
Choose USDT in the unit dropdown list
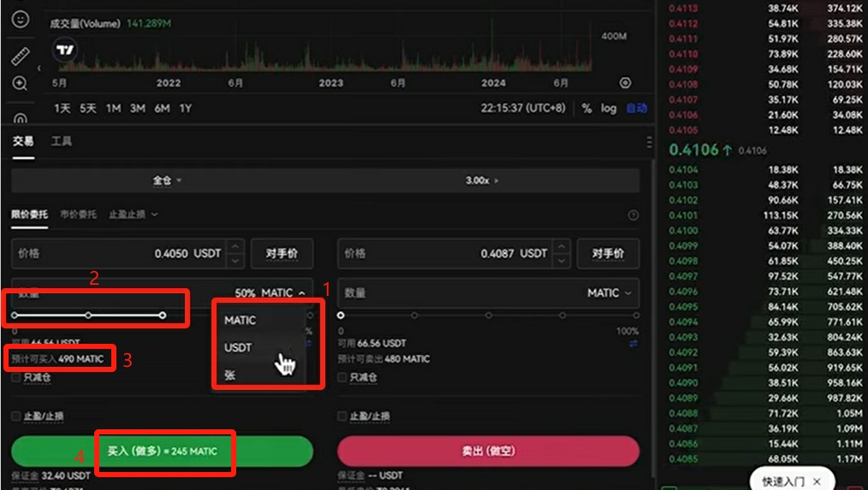[x=238, y=348]
